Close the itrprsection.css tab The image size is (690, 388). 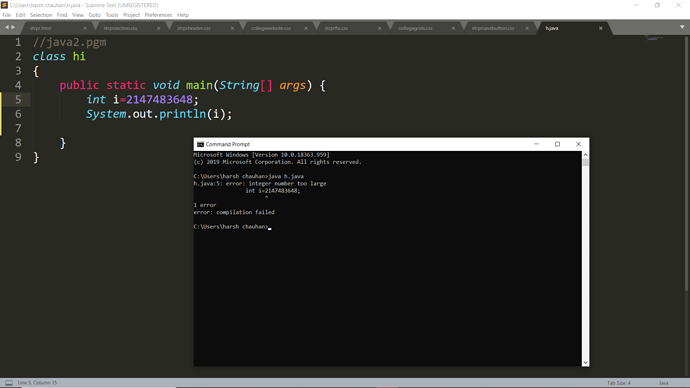tap(159, 28)
